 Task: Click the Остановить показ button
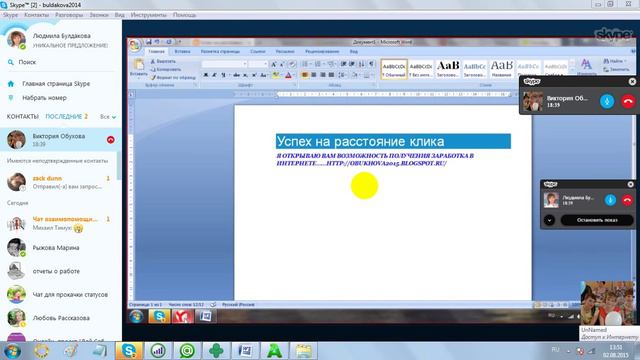click(597, 220)
